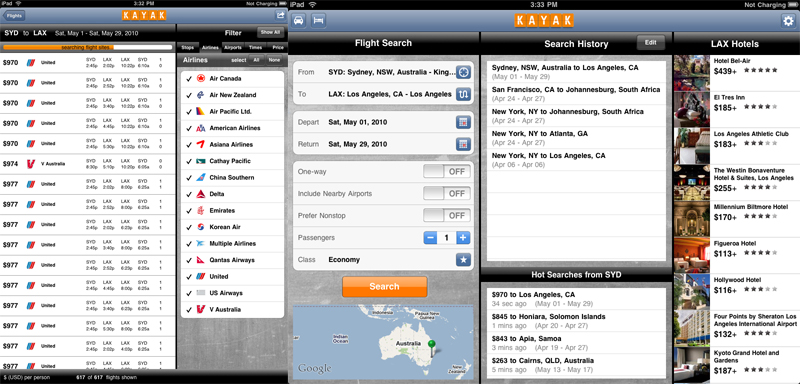
Task: Open El Tres Inn thumbnail
Action: click(691, 109)
